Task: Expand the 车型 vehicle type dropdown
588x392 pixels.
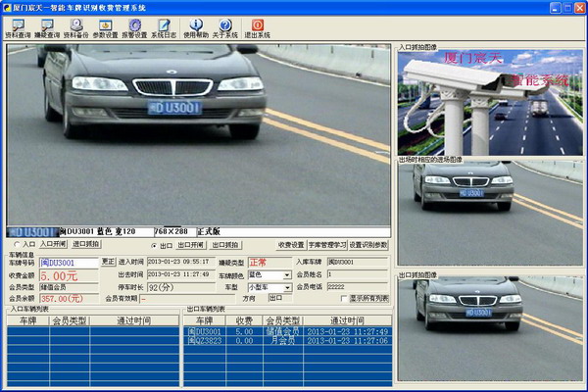Action: point(287,288)
